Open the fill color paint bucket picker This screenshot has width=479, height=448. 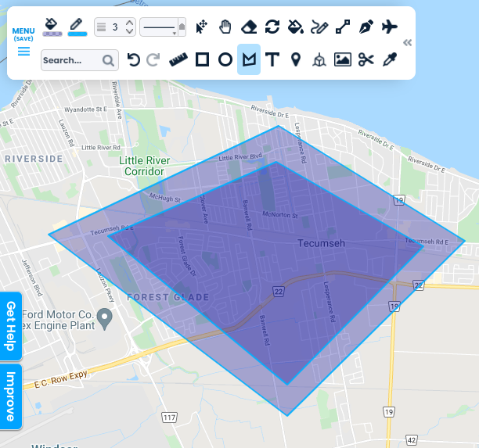[x=52, y=27]
